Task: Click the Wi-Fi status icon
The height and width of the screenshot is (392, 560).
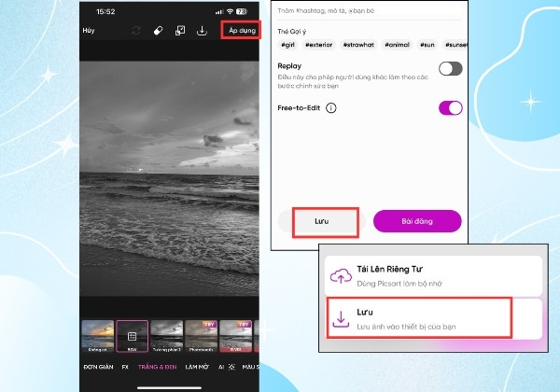Action: click(x=230, y=11)
